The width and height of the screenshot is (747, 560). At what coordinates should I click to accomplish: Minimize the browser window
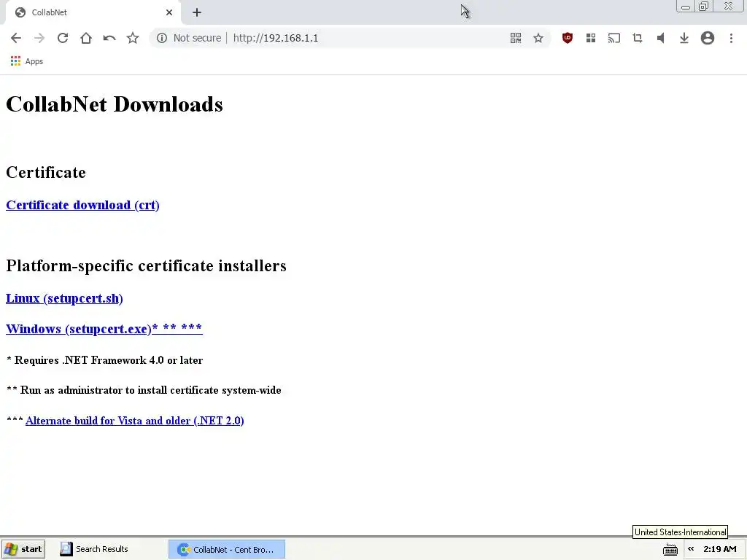[686, 6]
